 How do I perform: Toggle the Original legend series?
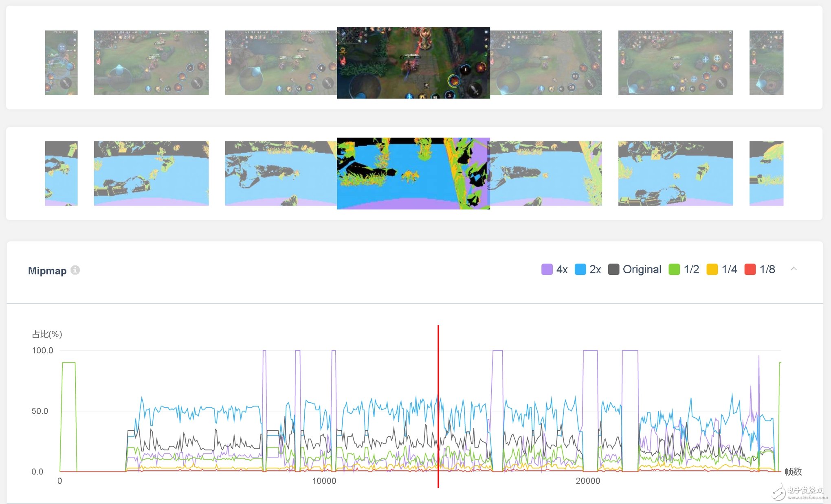[642, 270]
